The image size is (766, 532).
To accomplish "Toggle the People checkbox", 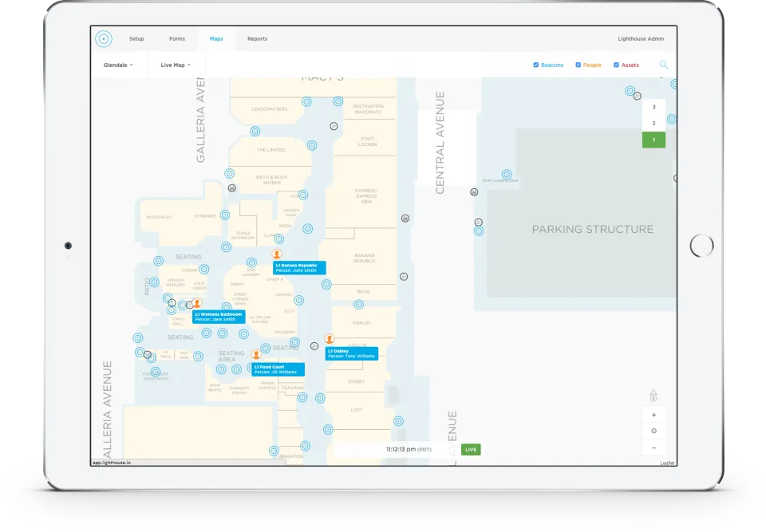I will pos(578,65).
